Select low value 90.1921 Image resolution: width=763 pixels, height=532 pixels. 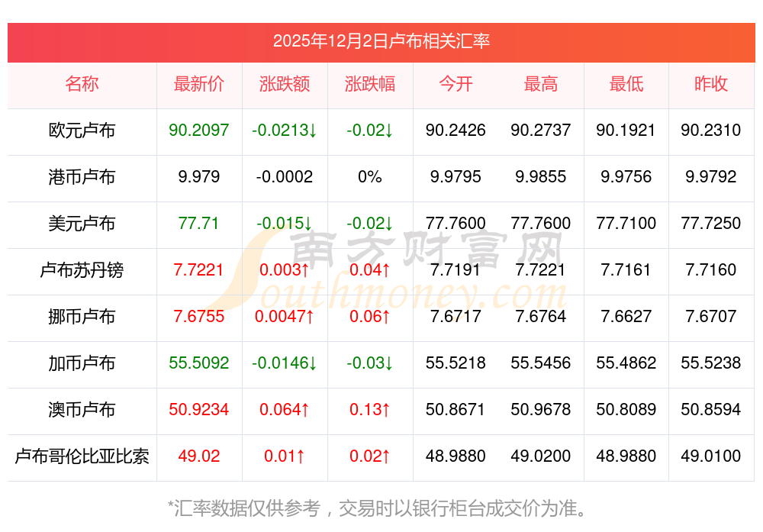[626, 131]
